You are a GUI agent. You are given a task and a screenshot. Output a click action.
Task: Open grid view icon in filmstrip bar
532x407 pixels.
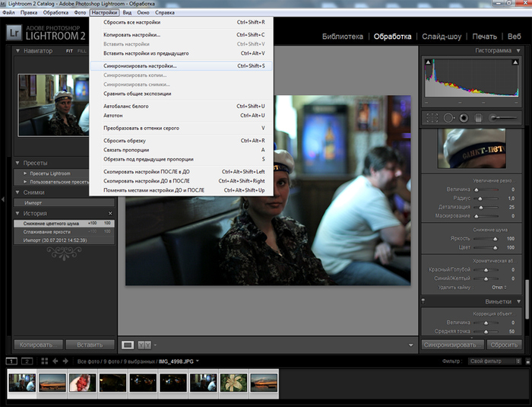(44, 361)
